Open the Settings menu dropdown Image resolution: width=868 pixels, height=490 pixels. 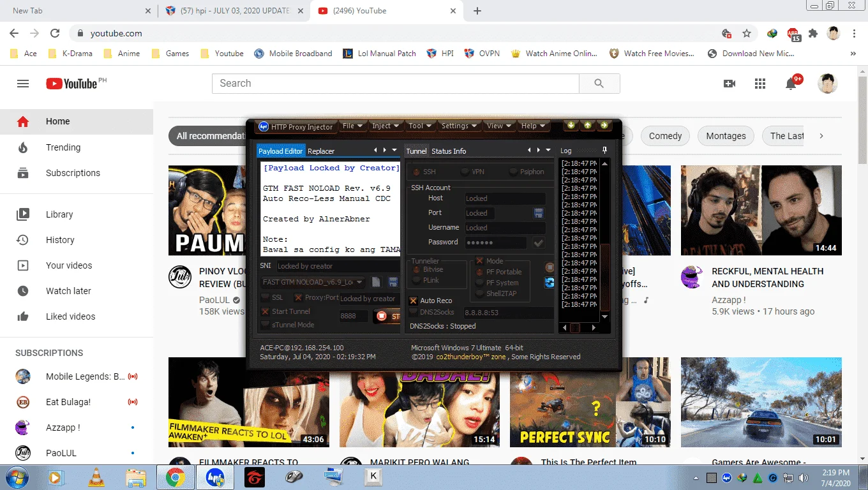coord(460,126)
